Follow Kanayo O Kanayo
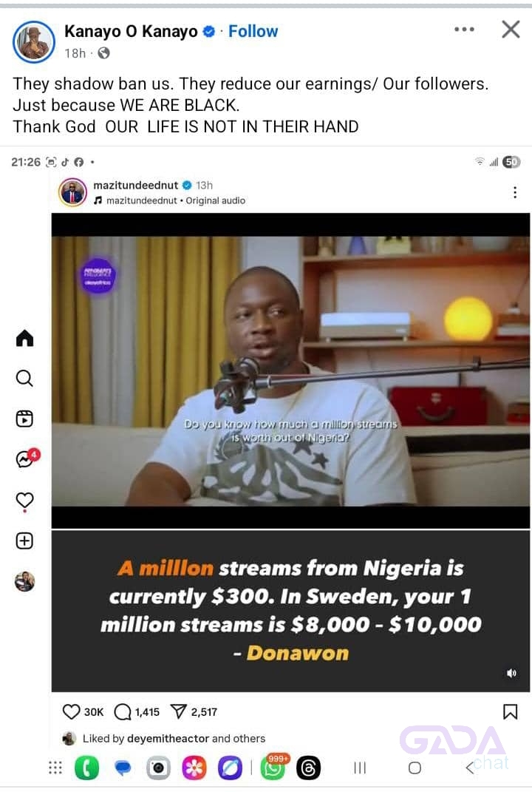Viewport: 532px width, 792px height. point(253,31)
